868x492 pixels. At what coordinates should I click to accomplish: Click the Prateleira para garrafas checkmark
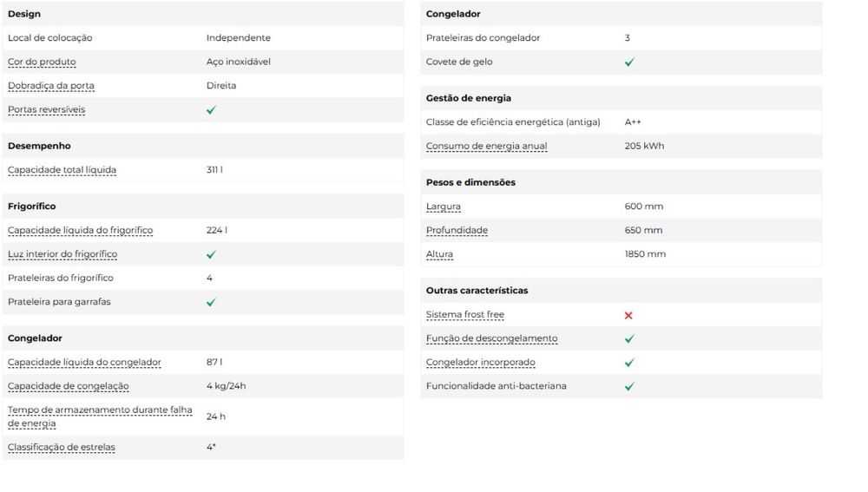pos(211,303)
